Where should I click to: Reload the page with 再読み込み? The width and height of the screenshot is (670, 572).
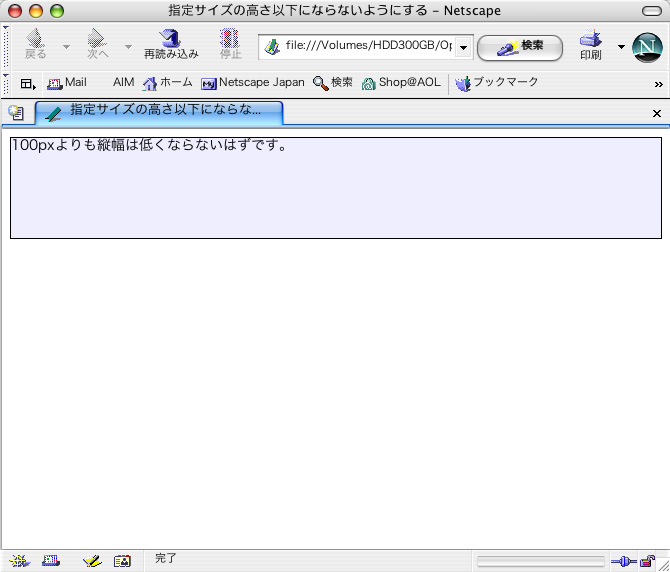click(x=171, y=44)
